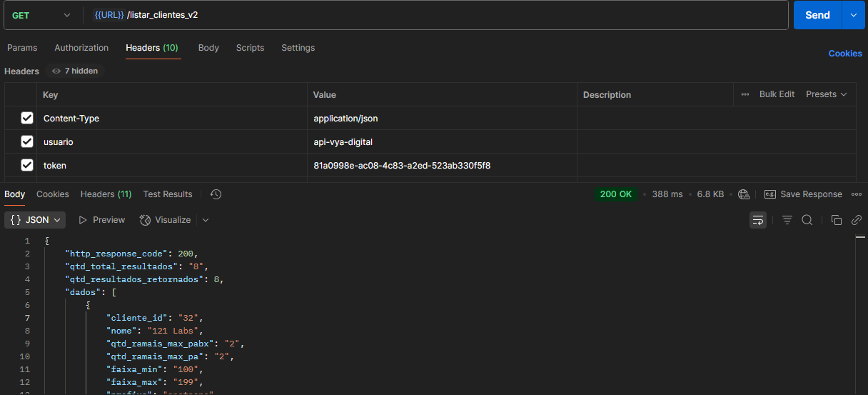Screen dimensions: 868x395
Task: Toggle the token header checkbox
Action: 27,165
